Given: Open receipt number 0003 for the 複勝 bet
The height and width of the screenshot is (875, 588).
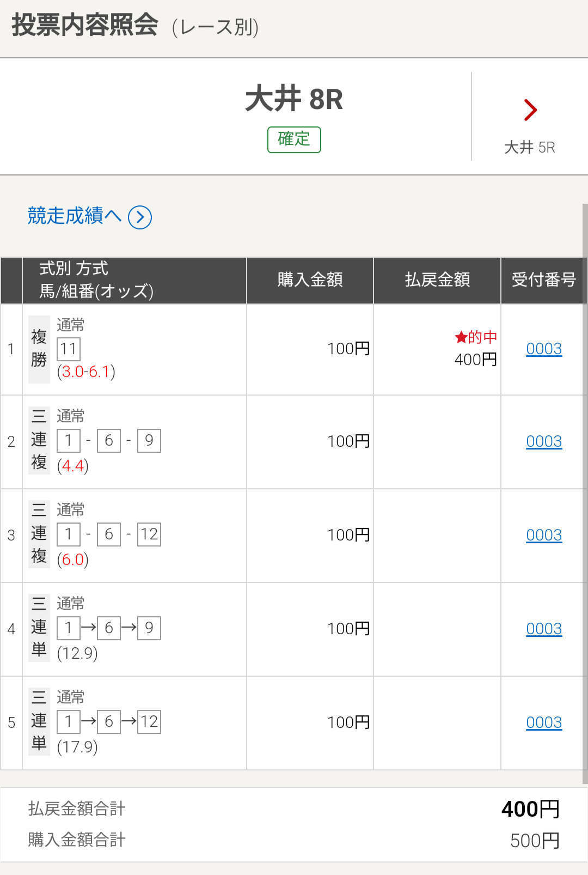Looking at the screenshot, I should 544,349.
